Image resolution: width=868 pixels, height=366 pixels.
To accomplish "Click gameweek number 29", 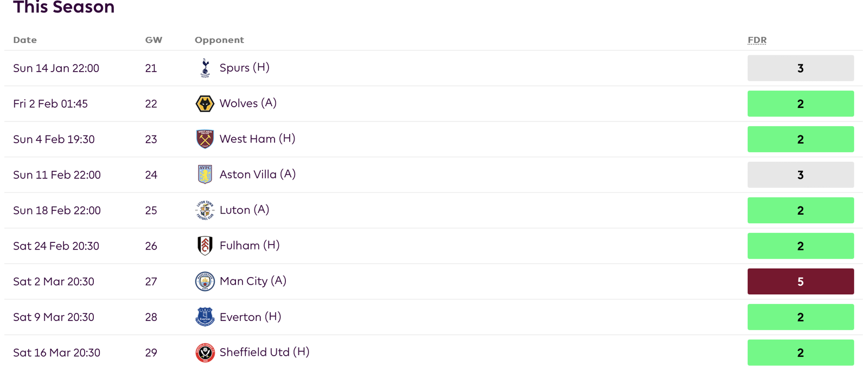I will [151, 352].
